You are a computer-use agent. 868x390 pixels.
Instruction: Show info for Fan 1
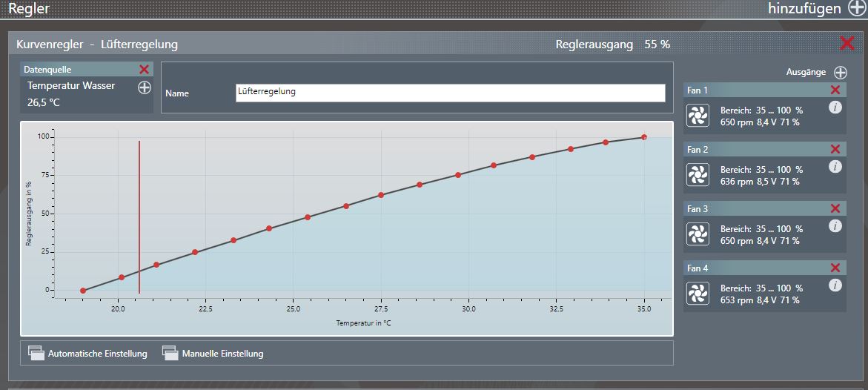[835, 108]
